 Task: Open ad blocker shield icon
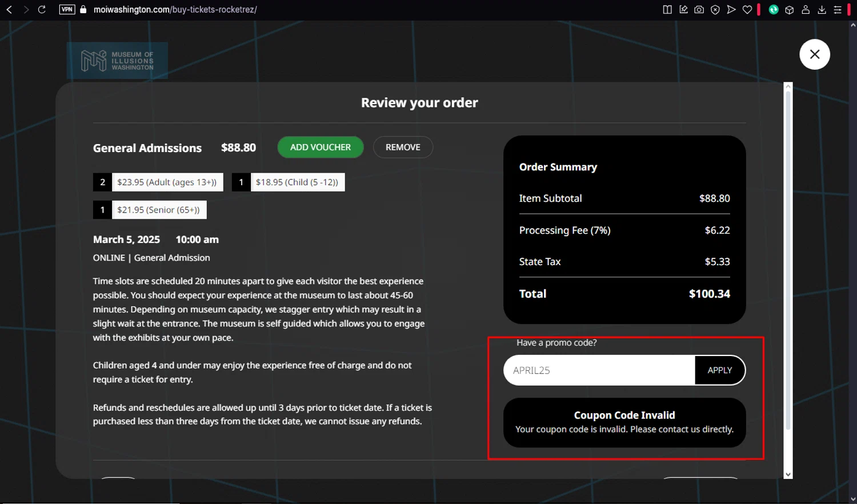[x=715, y=10]
